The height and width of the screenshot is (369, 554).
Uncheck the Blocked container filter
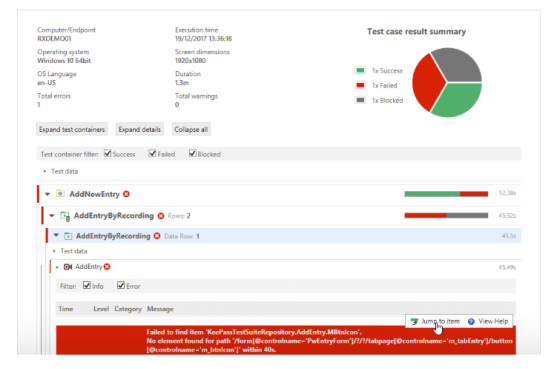[192, 153]
